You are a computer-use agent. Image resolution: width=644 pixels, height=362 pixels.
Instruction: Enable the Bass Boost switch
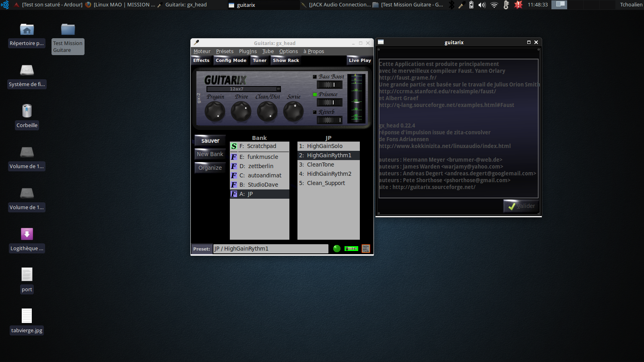315,76
